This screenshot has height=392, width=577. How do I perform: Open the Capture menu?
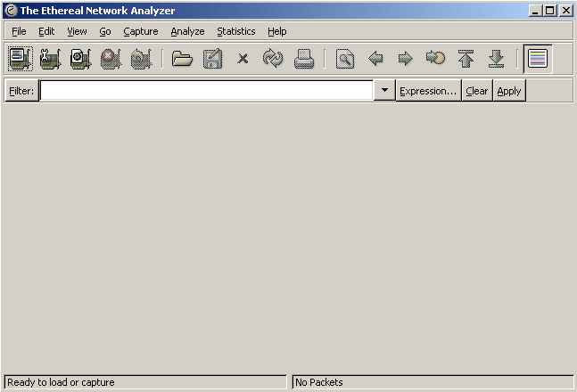tap(141, 31)
